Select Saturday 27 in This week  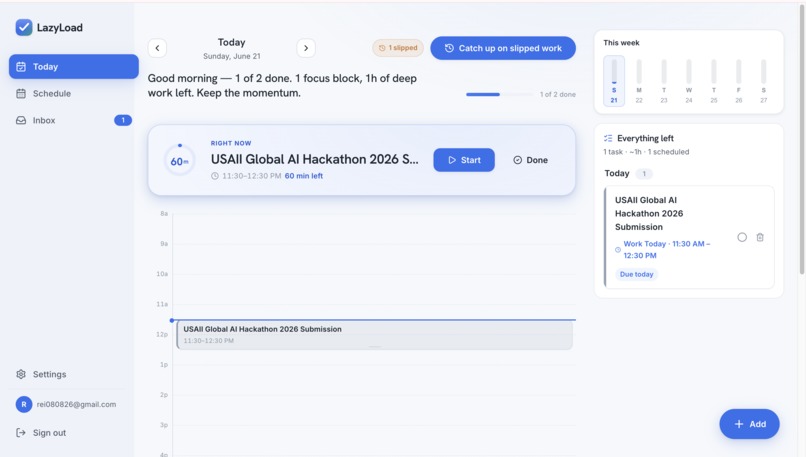pyautogui.click(x=763, y=81)
